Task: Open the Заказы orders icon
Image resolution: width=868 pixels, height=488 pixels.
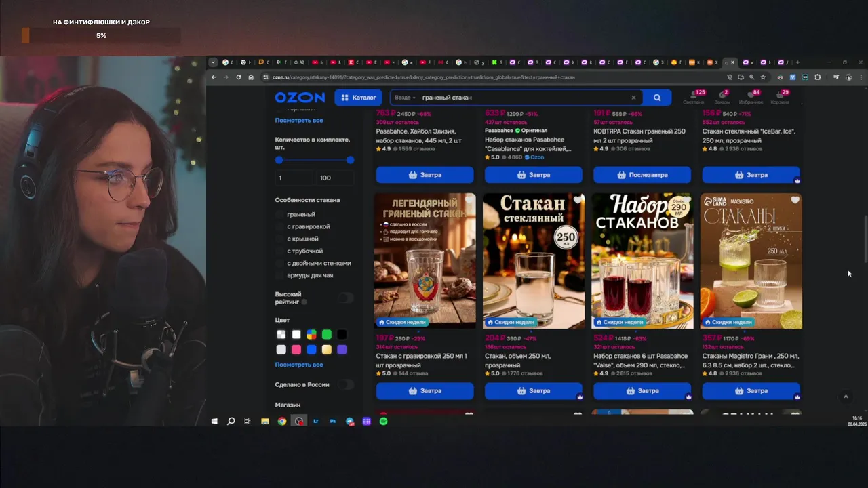Action: pos(722,97)
